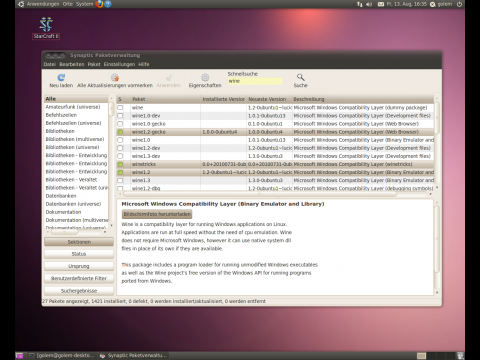The image size is (480, 360).
Task: Click the date and time in top panel
Action: 407,4
